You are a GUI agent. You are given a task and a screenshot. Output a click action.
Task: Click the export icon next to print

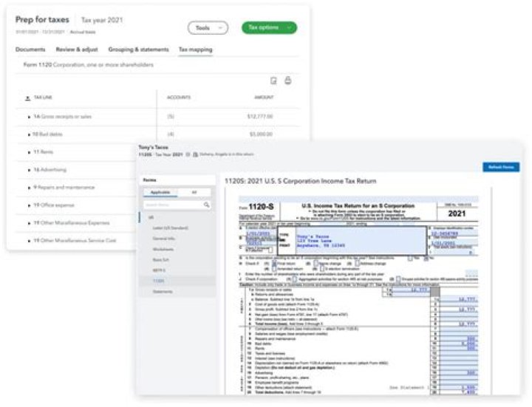coord(273,81)
